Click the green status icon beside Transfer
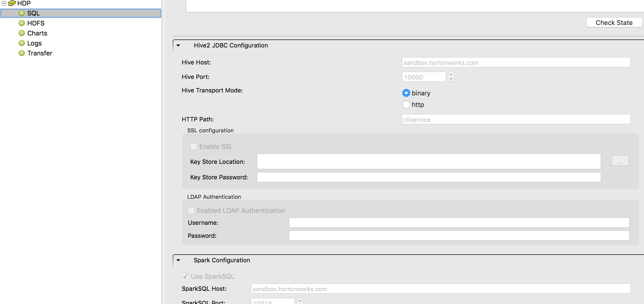The height and width of the screenshot is (304, 644). (x=21, y=53)
